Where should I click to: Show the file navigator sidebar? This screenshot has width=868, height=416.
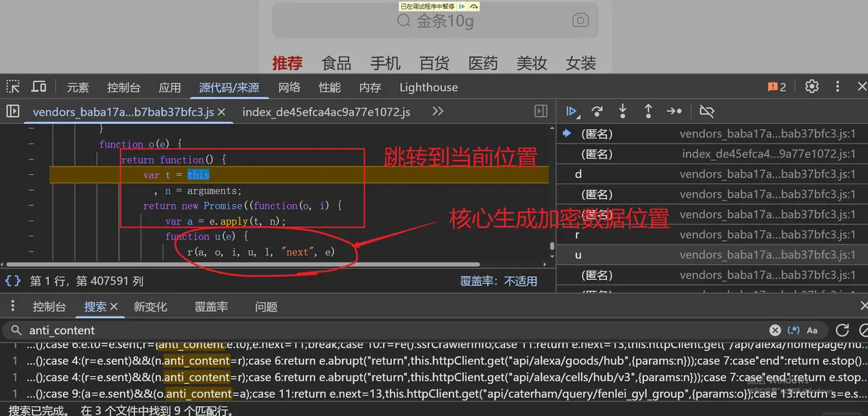click(x=12, y=111)
